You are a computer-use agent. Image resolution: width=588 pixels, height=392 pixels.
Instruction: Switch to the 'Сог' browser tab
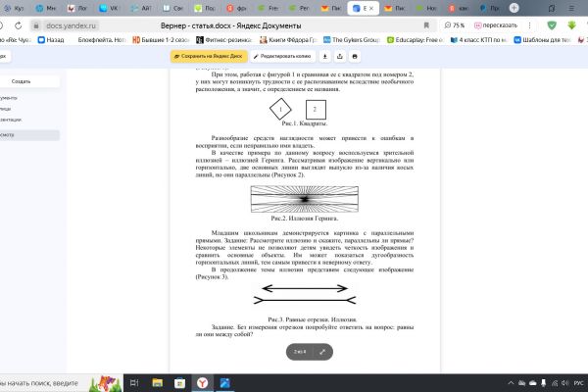pyautogui.click(x=172, y=8)
